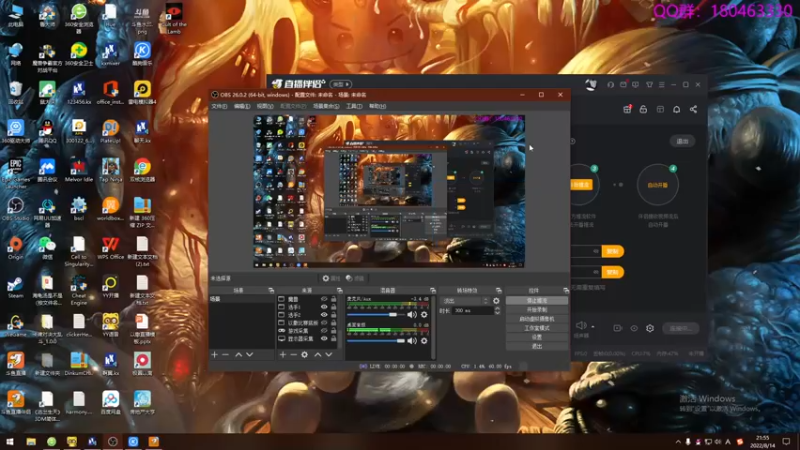Move the source down in the Sources panel

tap(329, 354)
